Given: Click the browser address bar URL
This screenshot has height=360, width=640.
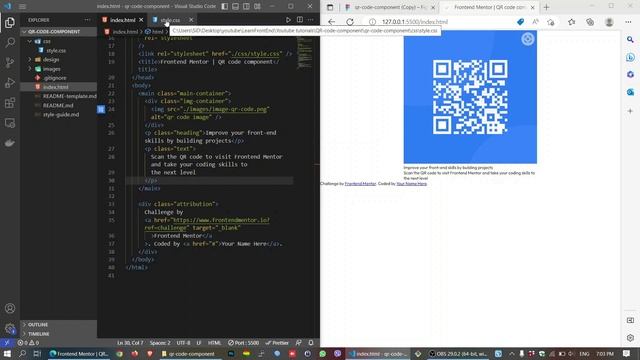Looking at the screenshot, I should pos(415,22).
